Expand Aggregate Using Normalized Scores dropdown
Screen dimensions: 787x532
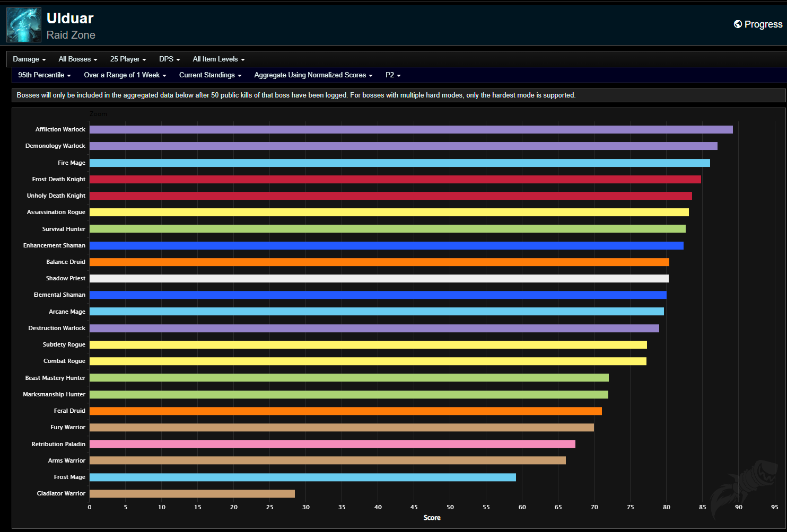[313, 75]
